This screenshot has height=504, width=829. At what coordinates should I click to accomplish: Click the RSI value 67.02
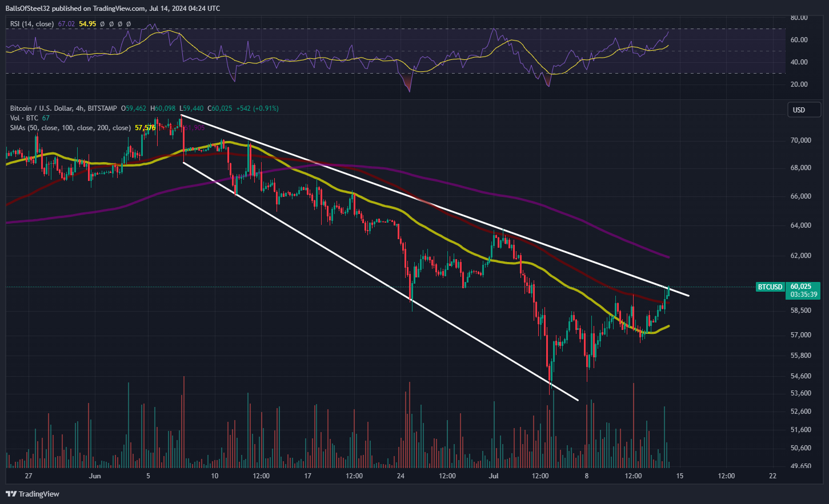66,24
